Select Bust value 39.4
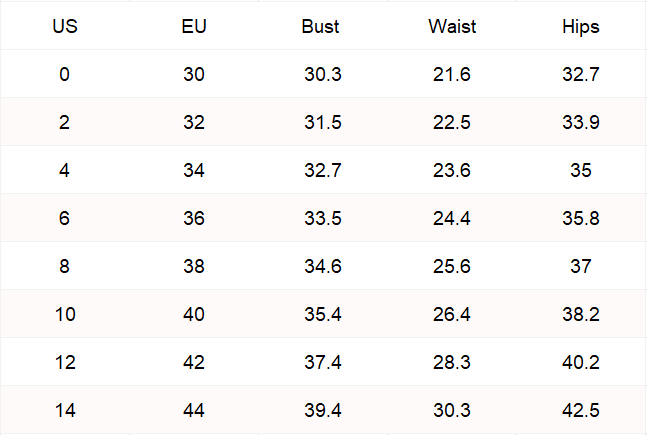 click(x=323, y=410)
